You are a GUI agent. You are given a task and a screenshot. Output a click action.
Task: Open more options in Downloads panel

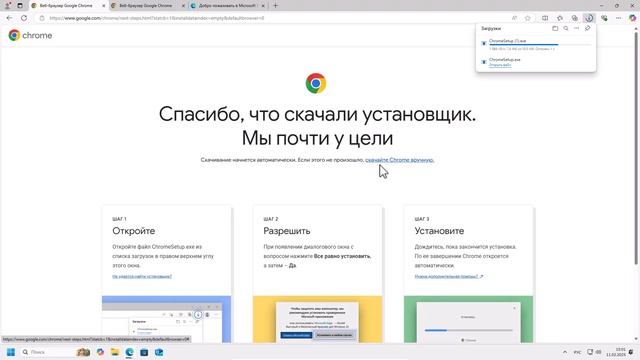pos(576,29)
